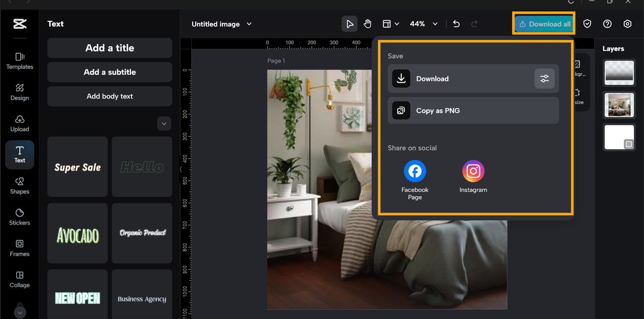Select the hand pan tool

(x=368, y=24)
